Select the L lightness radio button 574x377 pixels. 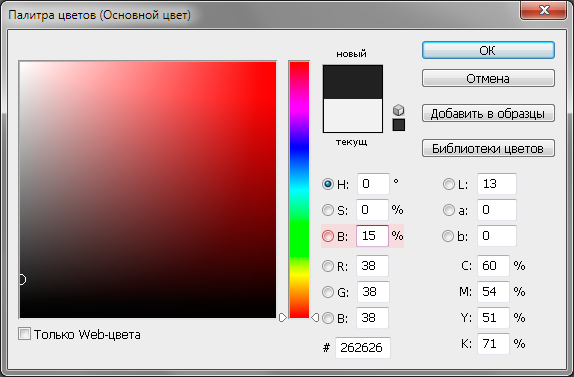coord(448,184)
